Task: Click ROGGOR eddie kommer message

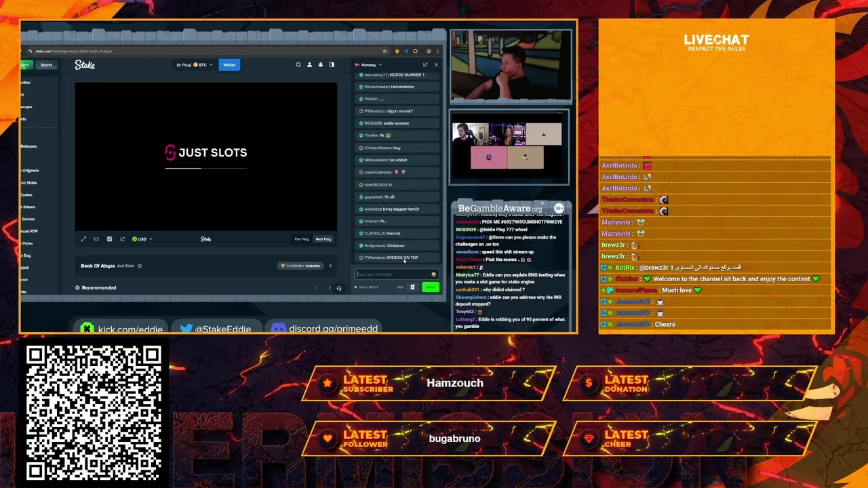Action: coord(397,123)
